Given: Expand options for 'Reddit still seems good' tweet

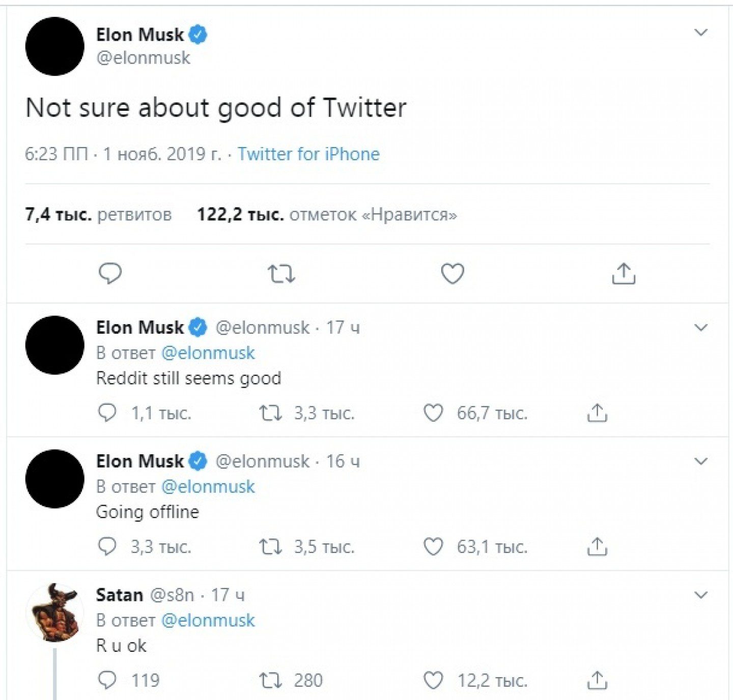Looking at the screenshot, I should point(701,328).
